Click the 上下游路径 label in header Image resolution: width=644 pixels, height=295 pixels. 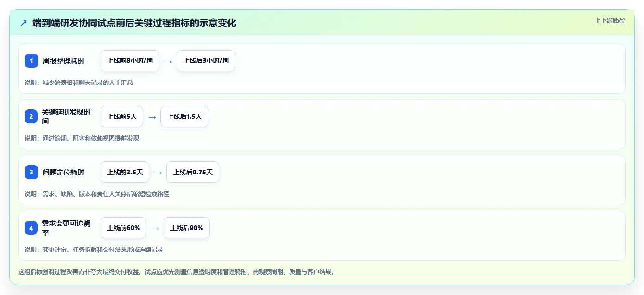click(x=610, y=20)
